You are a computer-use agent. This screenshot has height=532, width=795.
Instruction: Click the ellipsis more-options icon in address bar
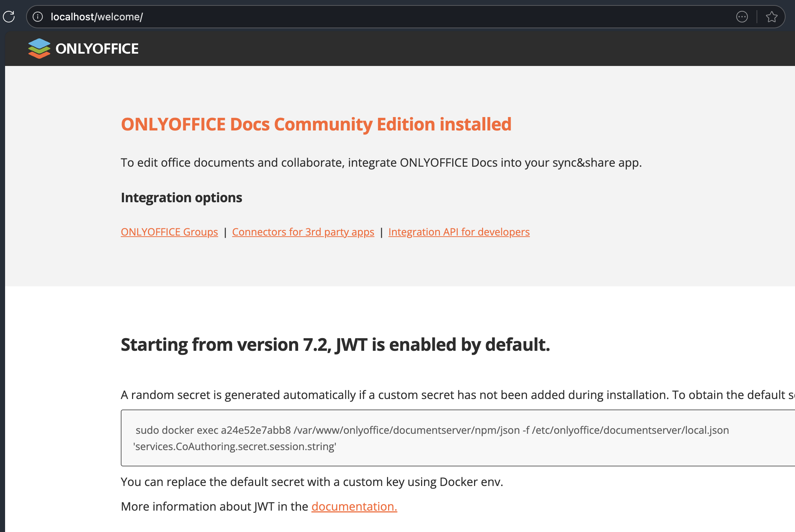point(742,17)
